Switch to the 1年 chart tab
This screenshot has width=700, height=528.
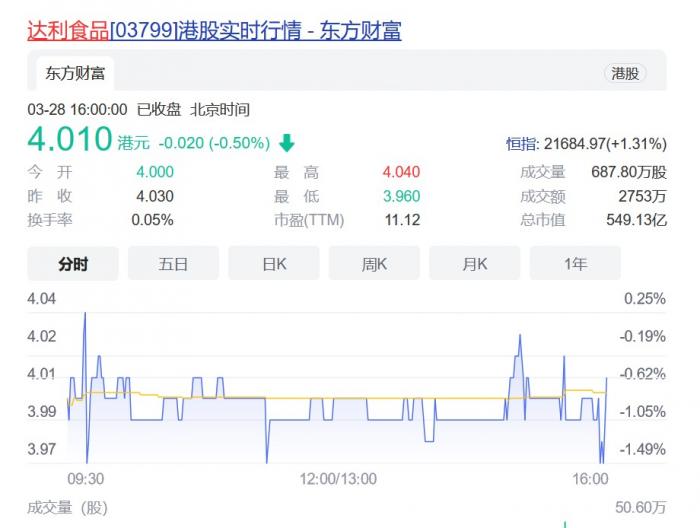575,264
